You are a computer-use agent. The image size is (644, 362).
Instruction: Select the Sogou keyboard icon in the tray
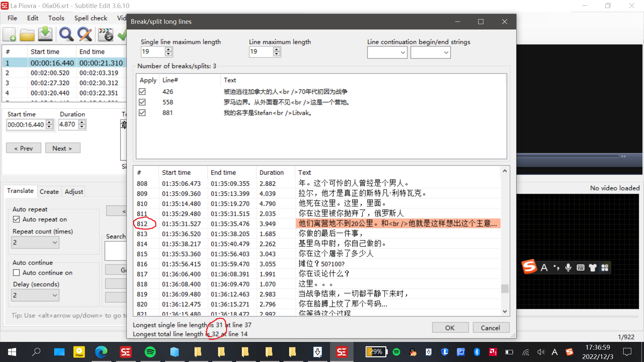tap(569, 352)
